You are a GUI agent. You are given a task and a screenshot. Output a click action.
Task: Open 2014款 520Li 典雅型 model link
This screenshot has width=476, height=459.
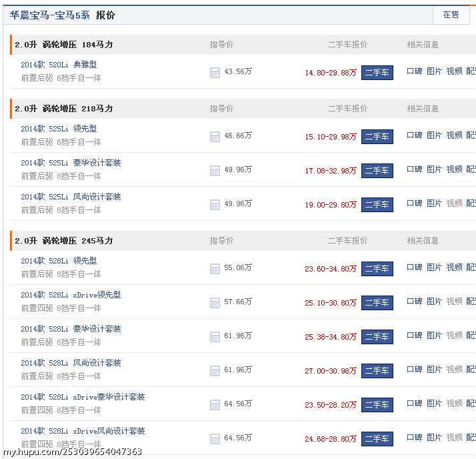pos(59,65)
